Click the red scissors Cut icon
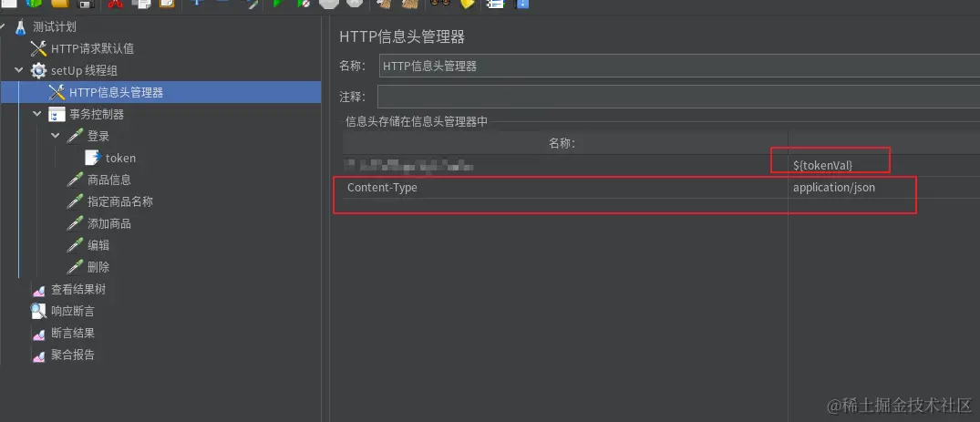The width and height of the screenshot is (980, 422). point(115,3)
